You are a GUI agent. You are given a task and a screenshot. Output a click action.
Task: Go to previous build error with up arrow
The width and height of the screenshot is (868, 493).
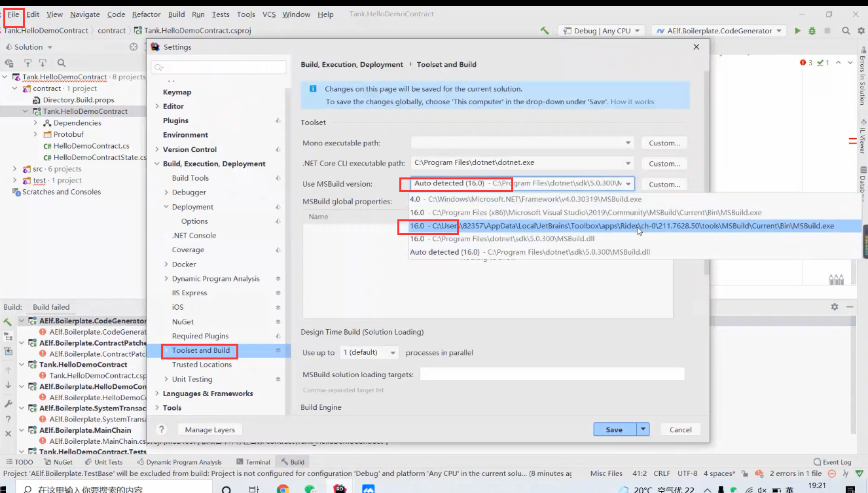(x=8, y=370)
